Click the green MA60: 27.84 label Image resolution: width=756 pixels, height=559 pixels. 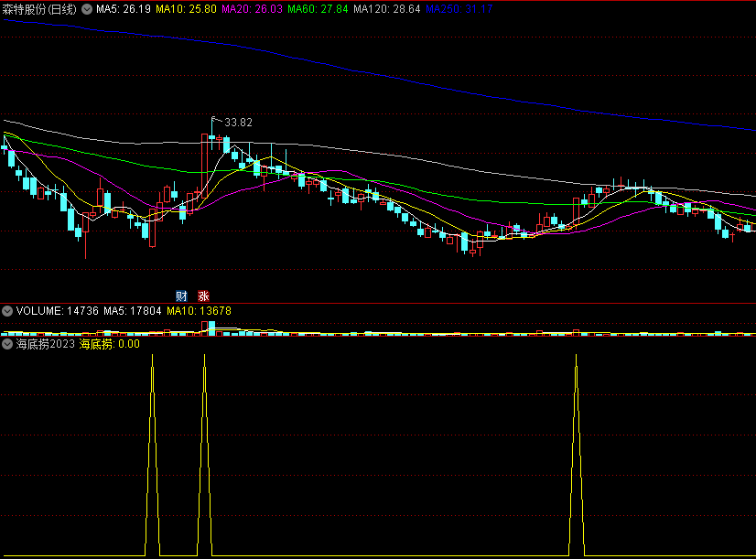coord(318,9)
